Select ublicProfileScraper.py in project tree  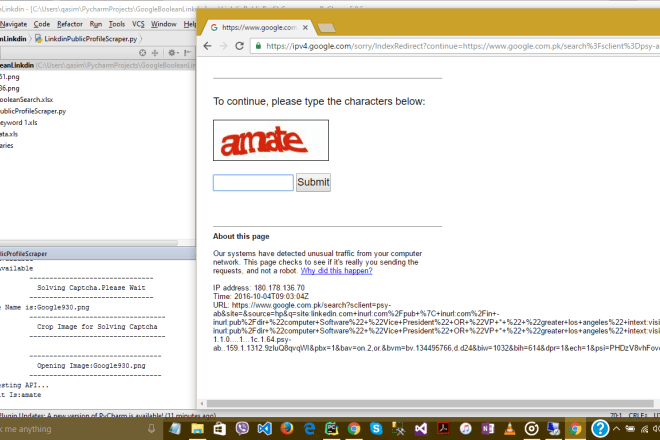point(33,111)
